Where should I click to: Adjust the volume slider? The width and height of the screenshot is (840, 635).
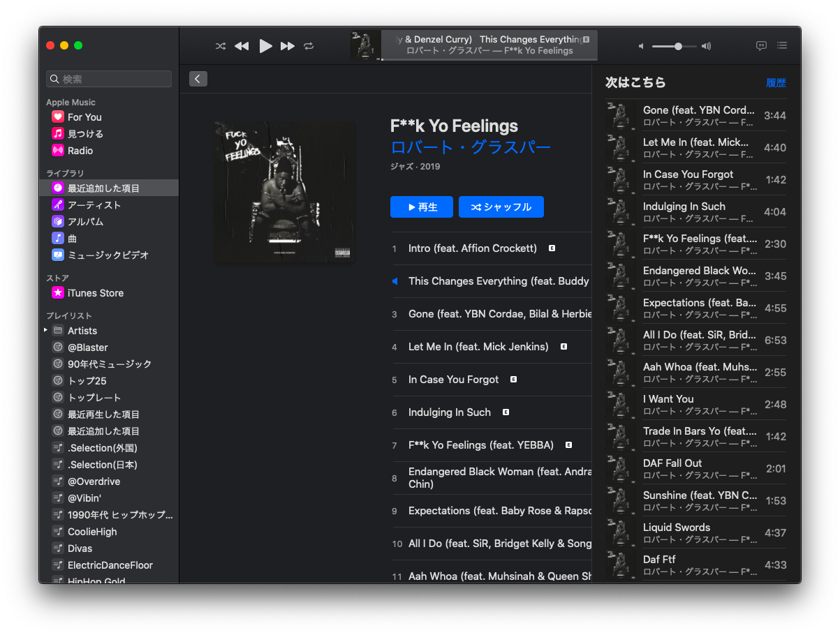click(675, 46)
